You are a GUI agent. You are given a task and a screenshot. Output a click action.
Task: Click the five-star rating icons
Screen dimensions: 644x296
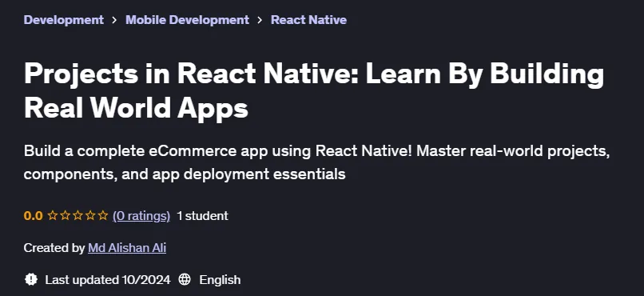[78, 215]
